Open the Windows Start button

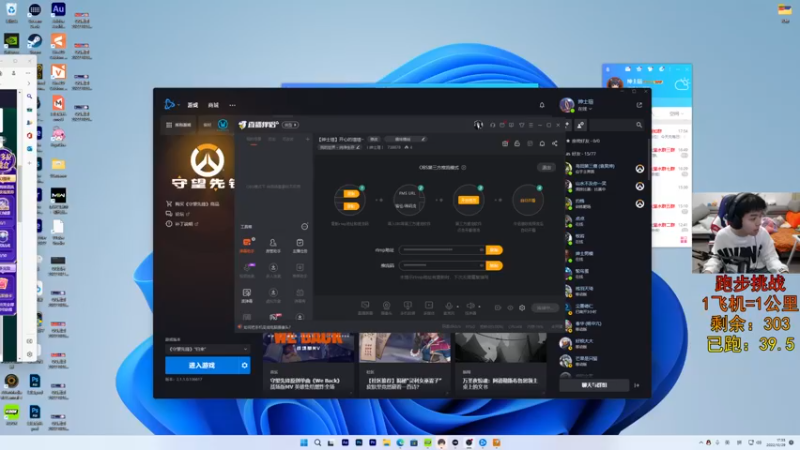pos(304,442)
